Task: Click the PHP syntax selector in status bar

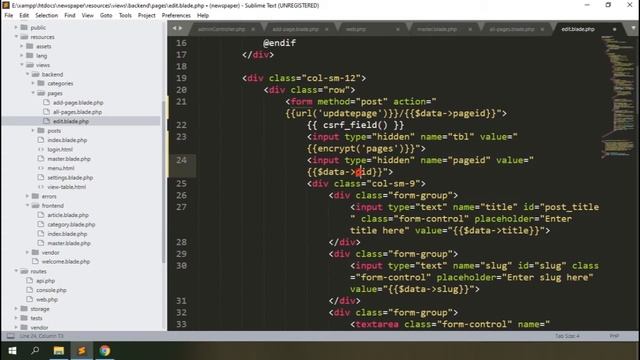Action: [x=614, y=336]
